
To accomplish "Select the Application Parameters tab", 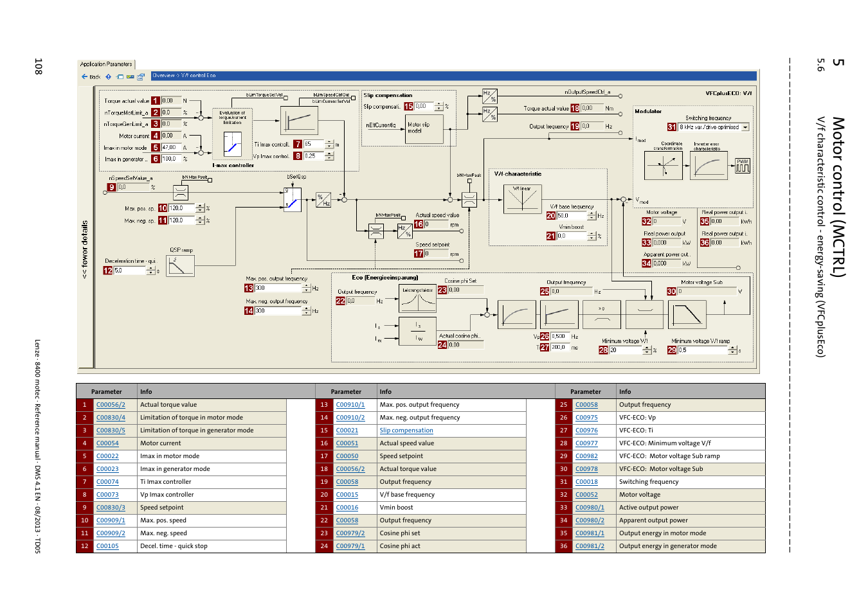I will (106, 64).
